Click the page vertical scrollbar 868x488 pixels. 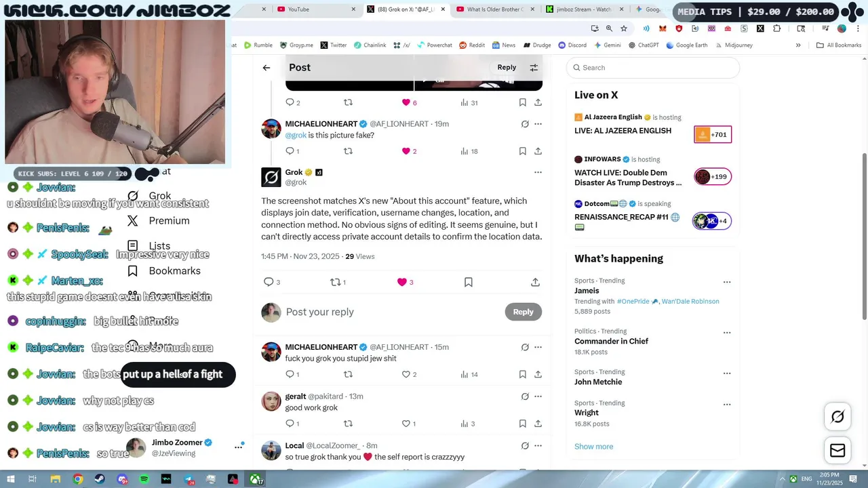tap(864, 237)
